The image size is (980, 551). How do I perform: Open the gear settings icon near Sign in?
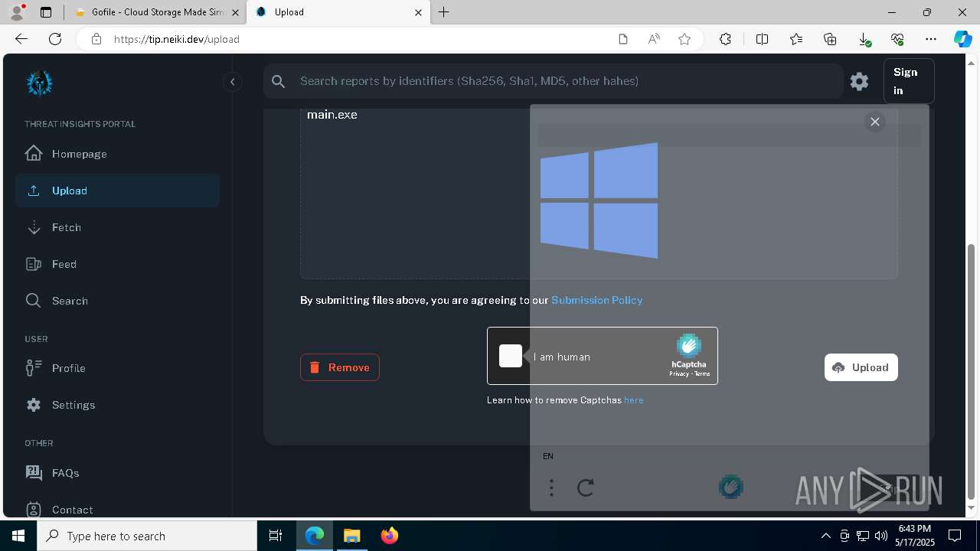[x=859, y=81]
